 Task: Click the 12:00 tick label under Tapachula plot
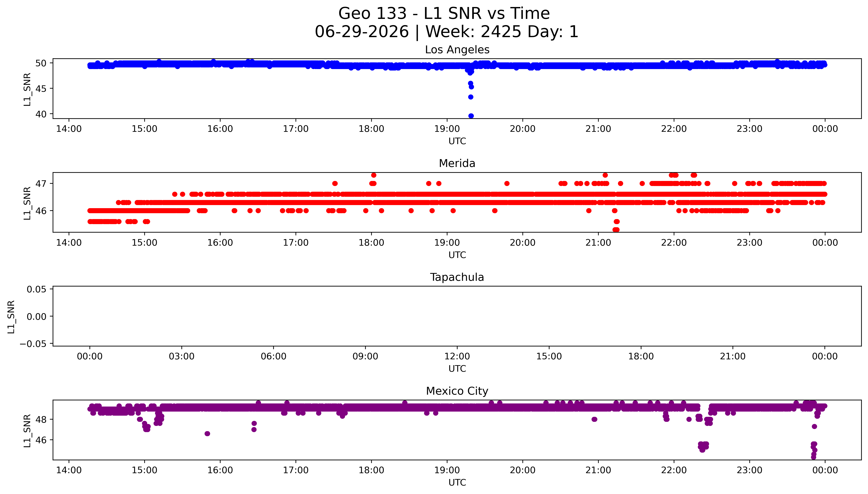pos(457,356)
